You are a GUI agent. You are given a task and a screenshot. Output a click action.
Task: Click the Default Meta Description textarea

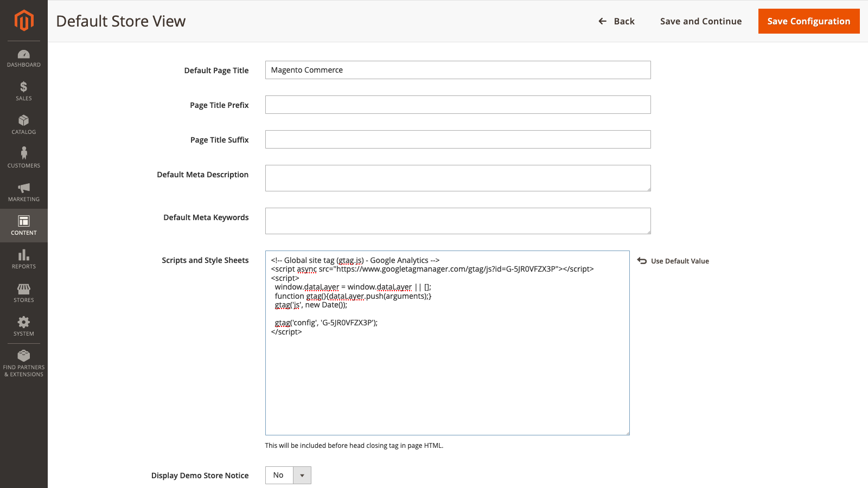point(457,178)
